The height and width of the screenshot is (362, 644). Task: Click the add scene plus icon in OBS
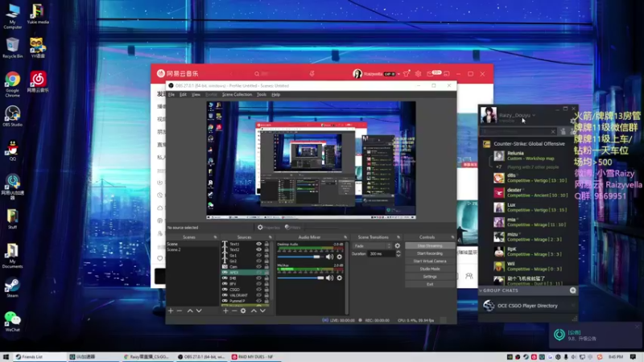pyautogui.click(x=171, y=311)
